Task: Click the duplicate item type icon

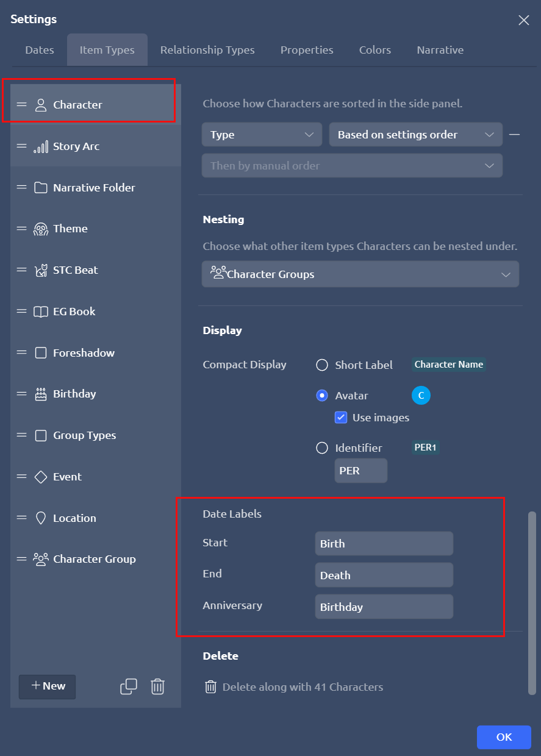Action: (128, 686)
